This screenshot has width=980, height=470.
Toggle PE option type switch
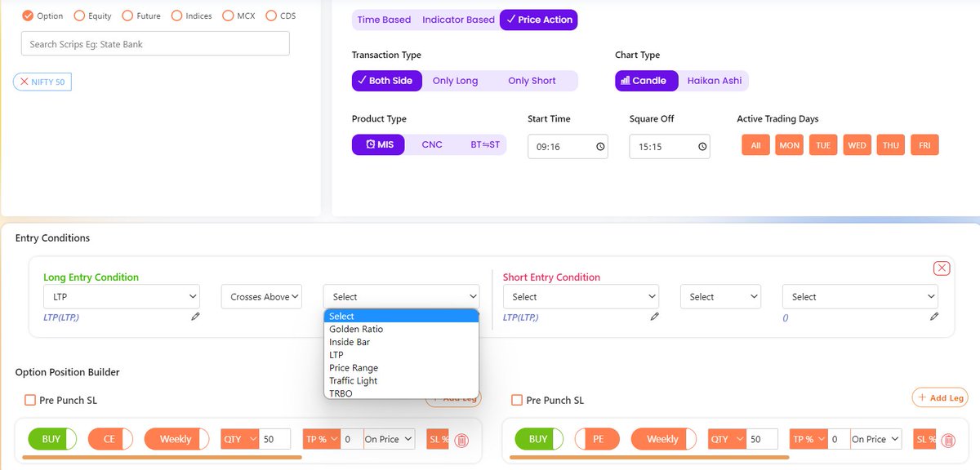(x=598, y=439)
